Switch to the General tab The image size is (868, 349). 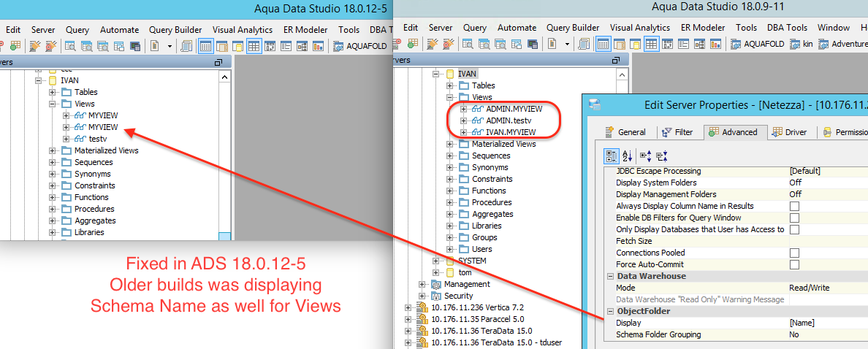coord(625,132)
